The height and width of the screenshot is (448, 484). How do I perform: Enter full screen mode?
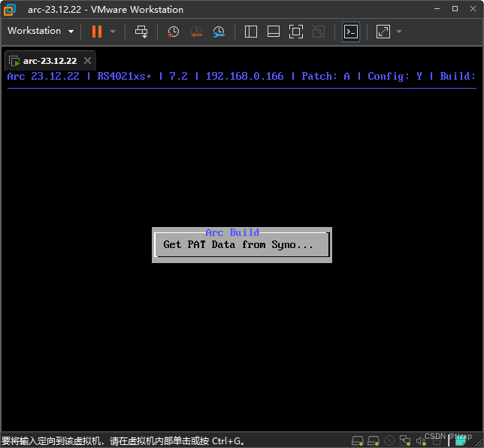tap(295, 32)
